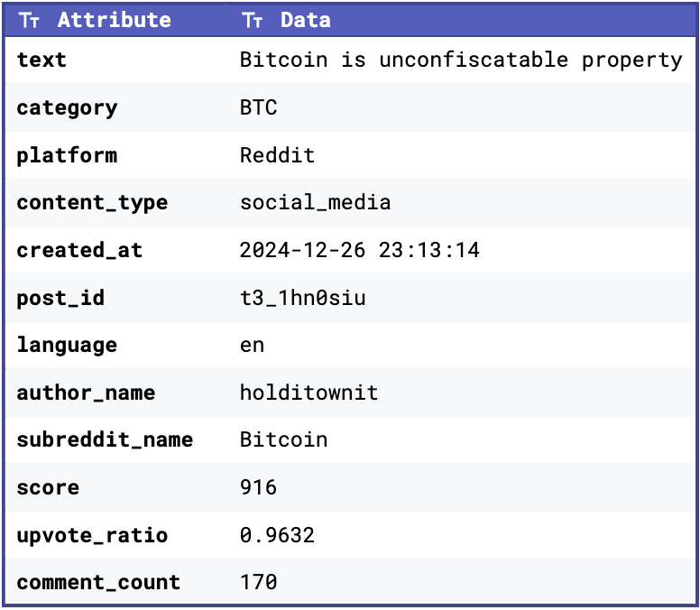The height and width of the screenshot is (610, 700).
Task: Select the upvote_ratio value 0.9632
Action: point(277,535)
